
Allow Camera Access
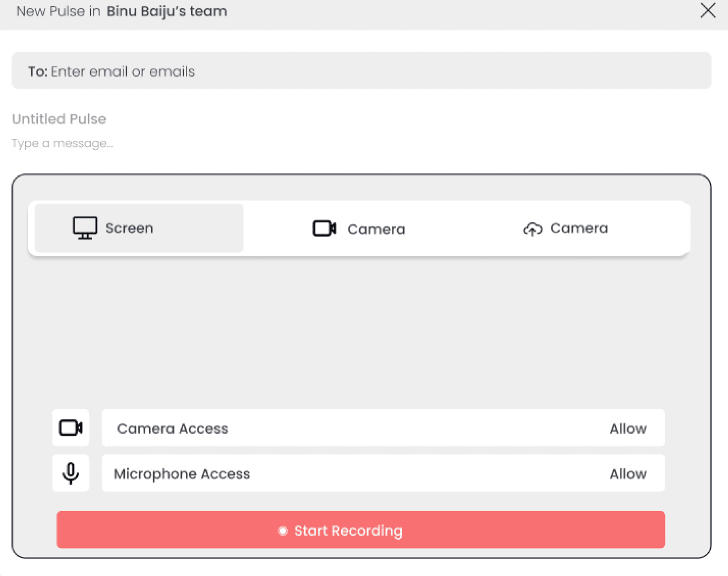point(628,428)
